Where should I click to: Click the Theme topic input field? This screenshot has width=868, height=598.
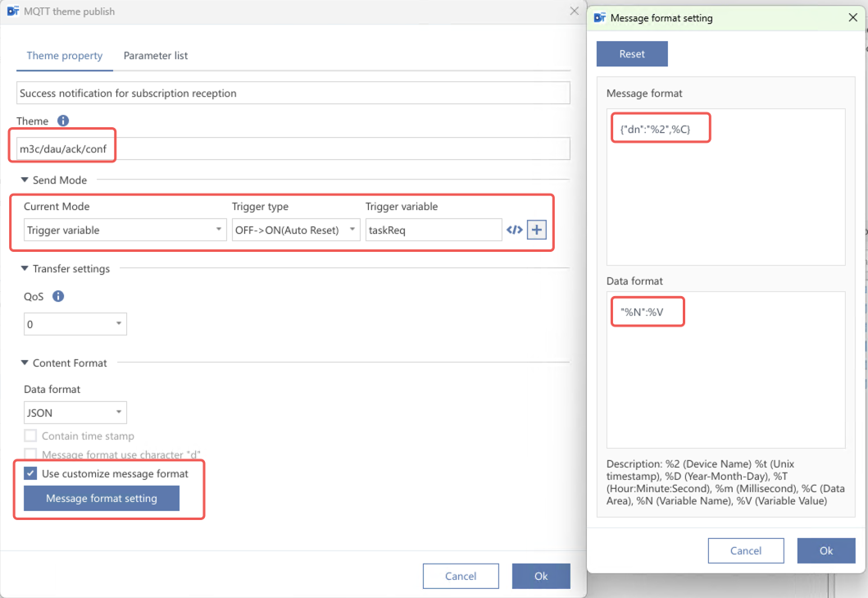328,148
